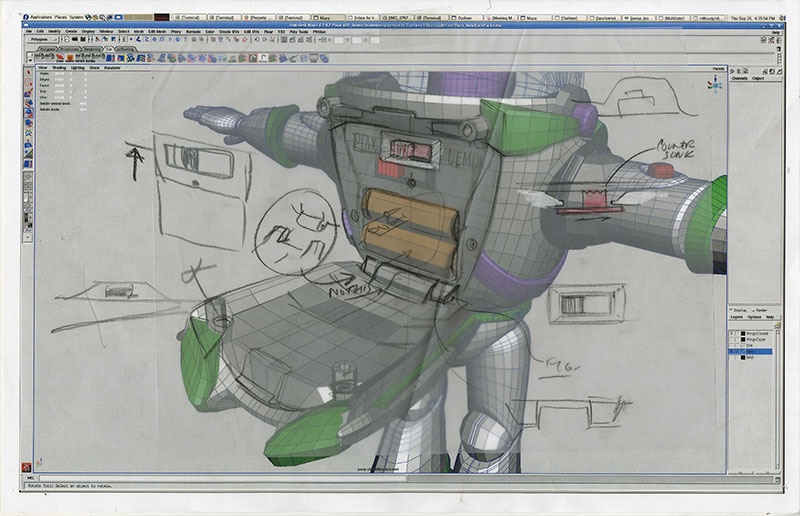This screenshot has width=800, height=516.
Task: Open the Channels menu in Channel Box
Action: tap(739, 78)
